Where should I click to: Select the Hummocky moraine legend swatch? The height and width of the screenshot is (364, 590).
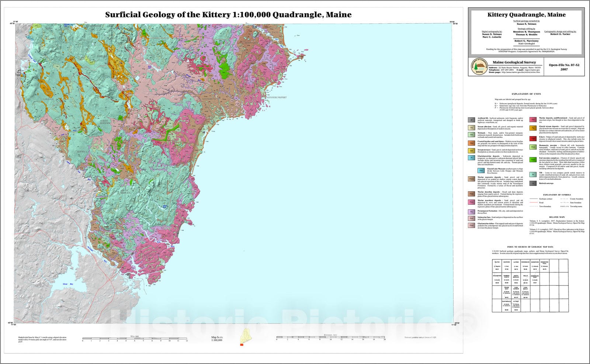tap(533, 147)
